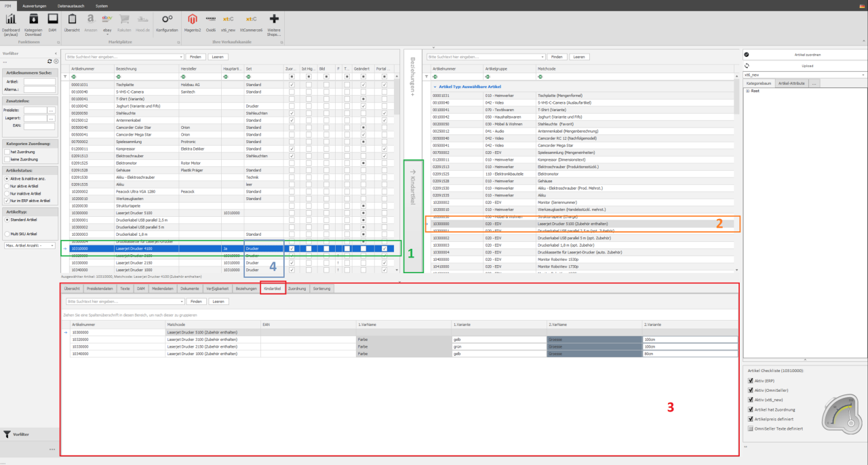The image size is (868, 465).
Task: Click the refresh icon in Vorfilter panel
Action: [50, 61]
